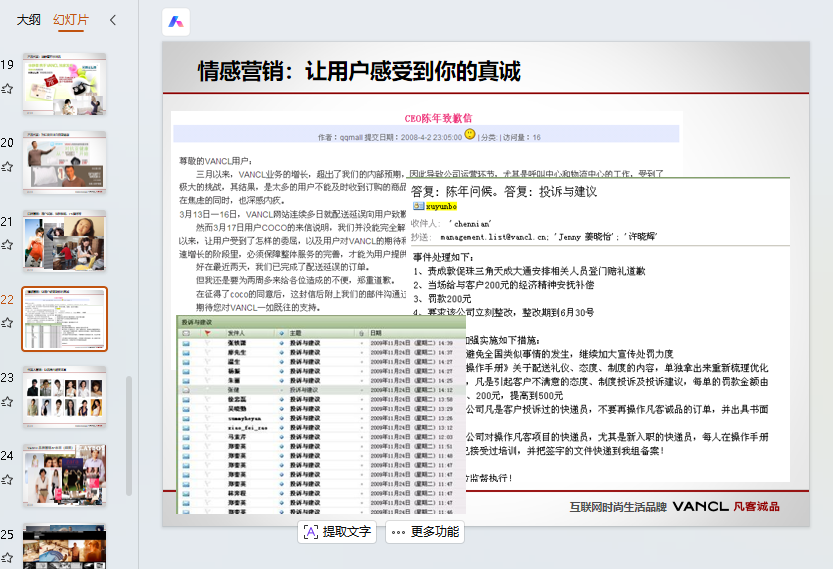The width and height of the screenshot is (833, 569).
Task: Collapse the slide panel with the chevron
Action: pos(113,20)
